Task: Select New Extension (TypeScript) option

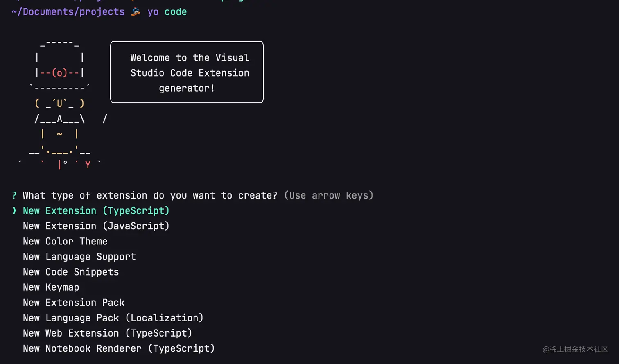Action: point(96,211)
